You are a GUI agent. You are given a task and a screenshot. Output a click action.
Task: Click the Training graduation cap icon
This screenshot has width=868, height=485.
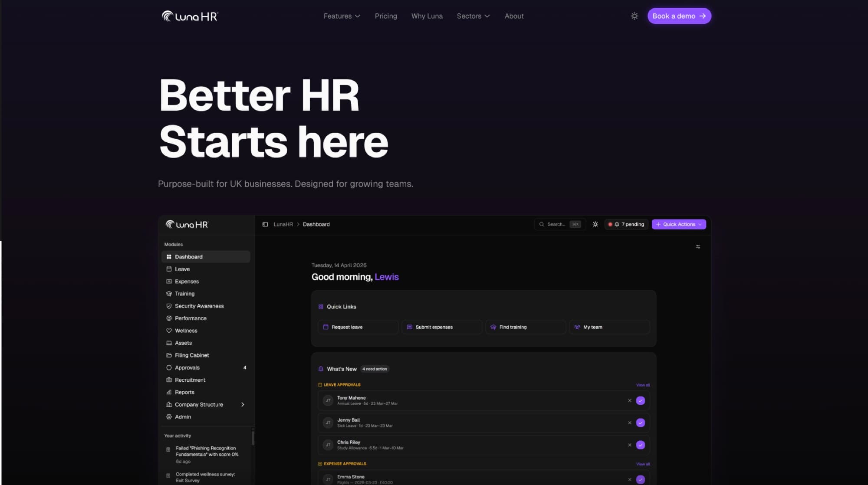click(169, 294)
